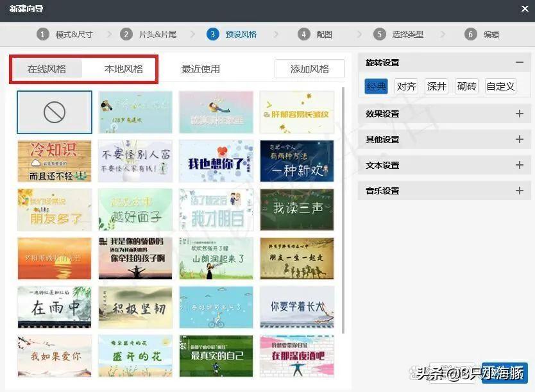
Task: Jump to step 4 配图
Action: (x=314, y=35)
